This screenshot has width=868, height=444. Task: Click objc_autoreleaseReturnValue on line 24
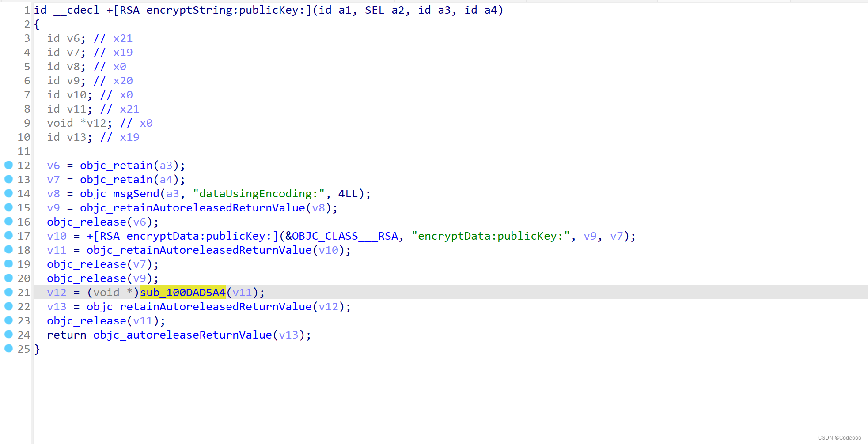pyautogui.click(x=182, y=335)
